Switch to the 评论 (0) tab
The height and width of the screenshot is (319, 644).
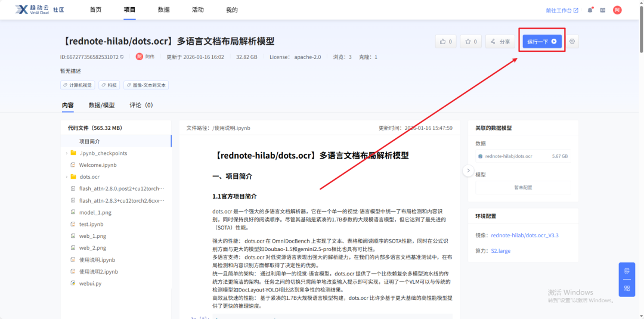(x=141, y=105)
